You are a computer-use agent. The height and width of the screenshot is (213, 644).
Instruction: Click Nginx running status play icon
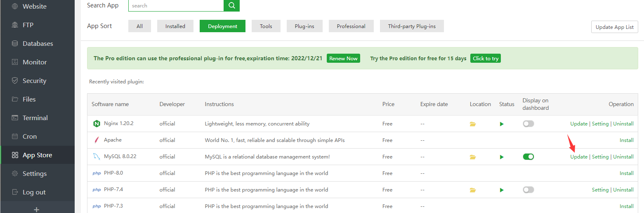click(x=502, y=124)
